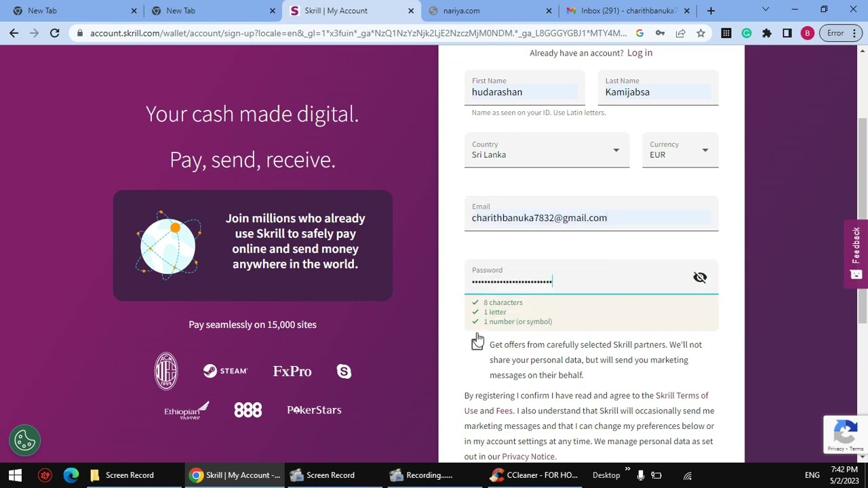
Task: Select the 888 logo
Action: tap(248, 410)
